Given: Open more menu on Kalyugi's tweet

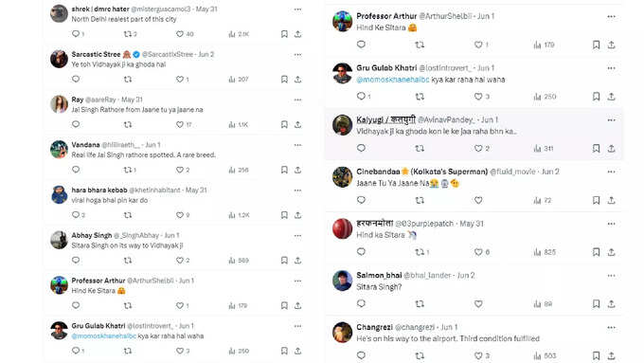Looking at the screenshot, I should pyautogui.click(x=611, y=120).
